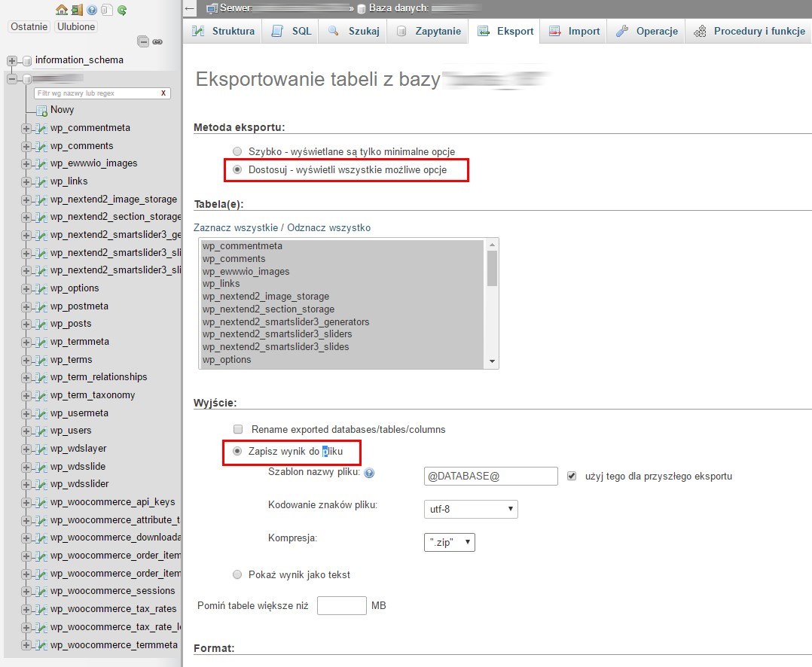This screenshot has width=812, height=667.
Task: Focus the Filtr wg nazwy lub regex field
Action: 97,93
